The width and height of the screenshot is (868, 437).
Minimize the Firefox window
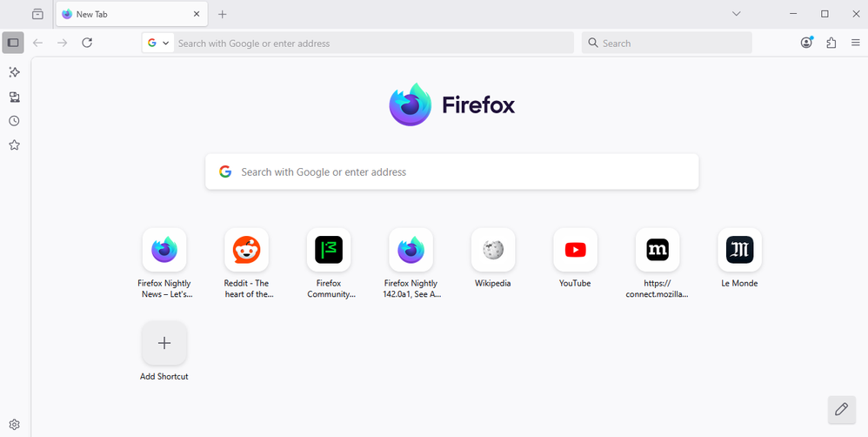[793, 14]
